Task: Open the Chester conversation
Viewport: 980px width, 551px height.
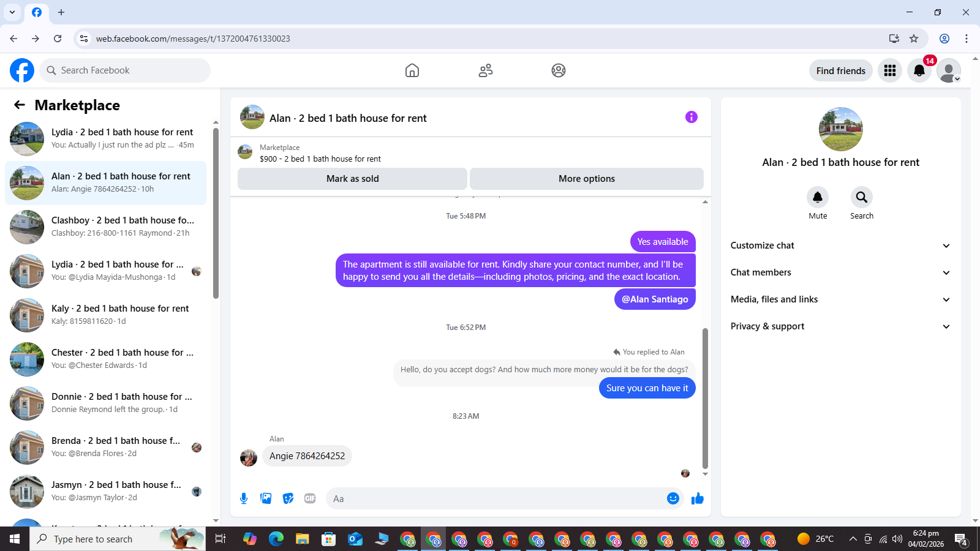Action: point(105,359)
